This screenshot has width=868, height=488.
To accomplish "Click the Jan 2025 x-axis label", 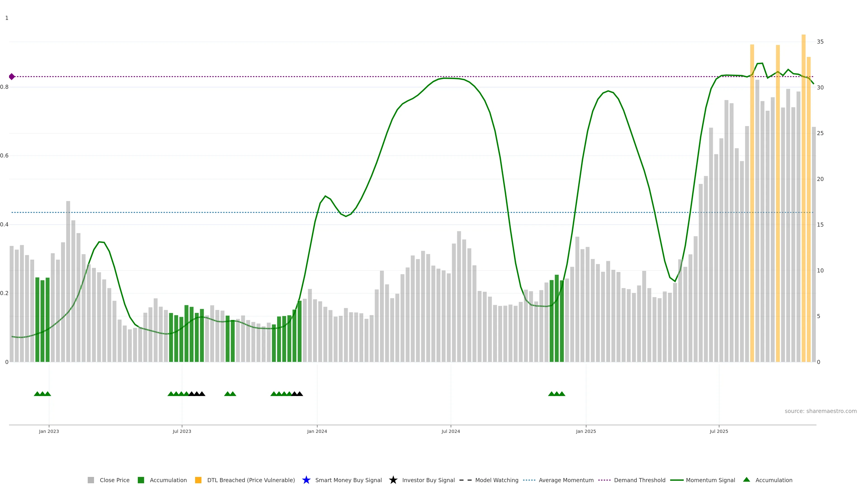I will (586, 431).
